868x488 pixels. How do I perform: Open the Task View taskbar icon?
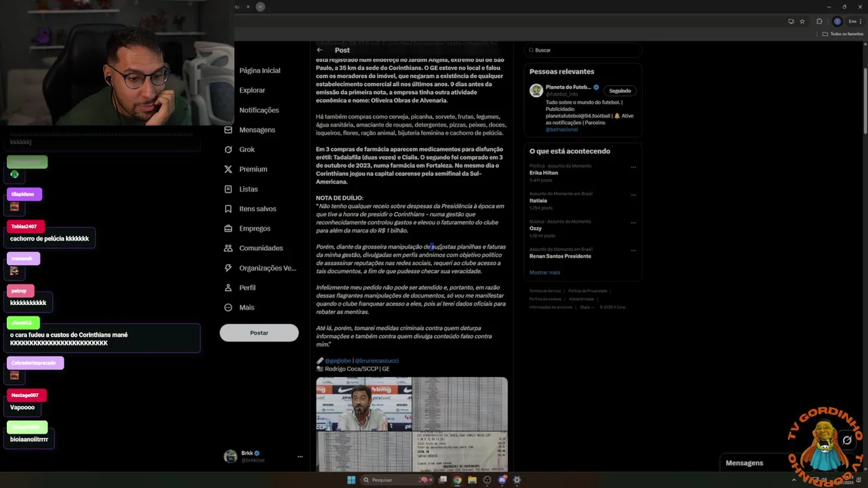click(443, 480)
